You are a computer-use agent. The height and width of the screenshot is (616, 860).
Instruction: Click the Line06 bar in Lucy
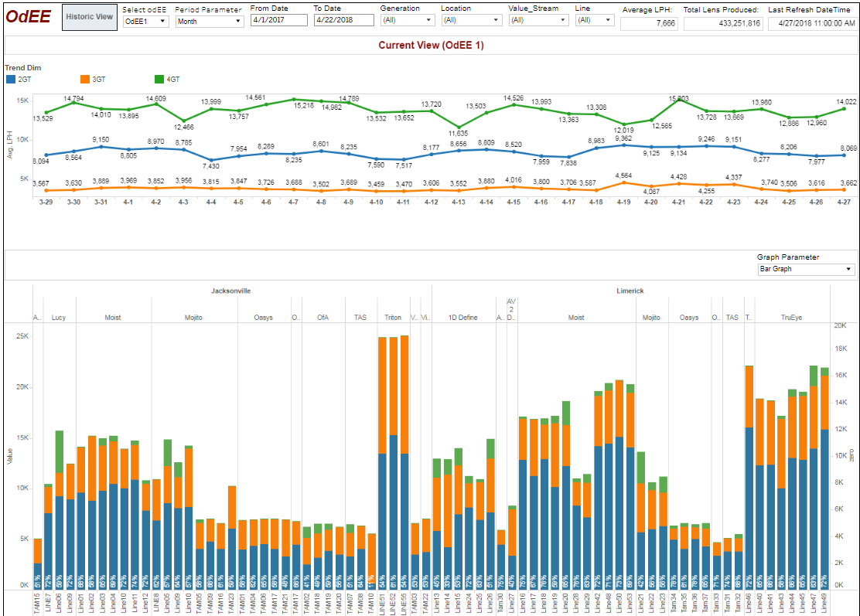(60, 510)
